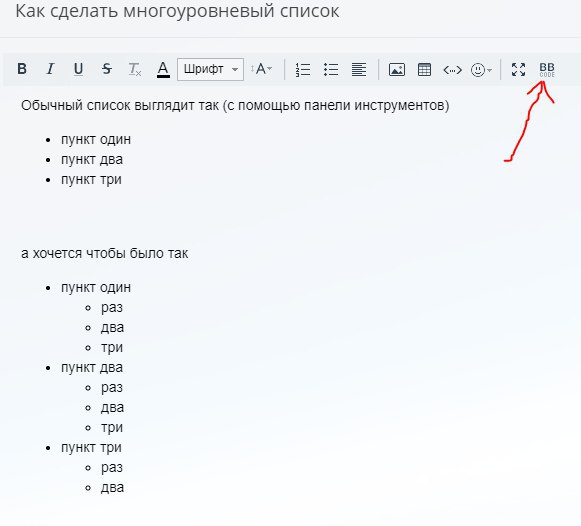This screenshot has width=581, height=526.
Task: Toggle fullscreen editor mode
Action: [x=518, y=69]
